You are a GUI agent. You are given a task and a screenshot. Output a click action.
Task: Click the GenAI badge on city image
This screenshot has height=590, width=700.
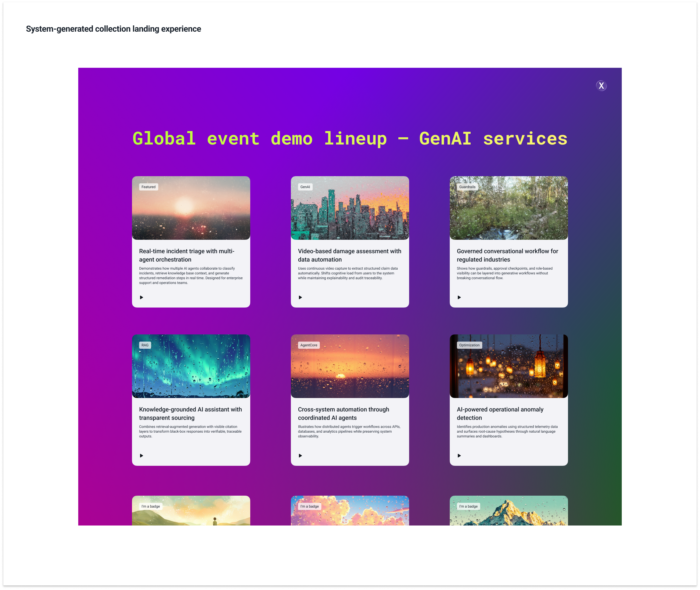305,187
